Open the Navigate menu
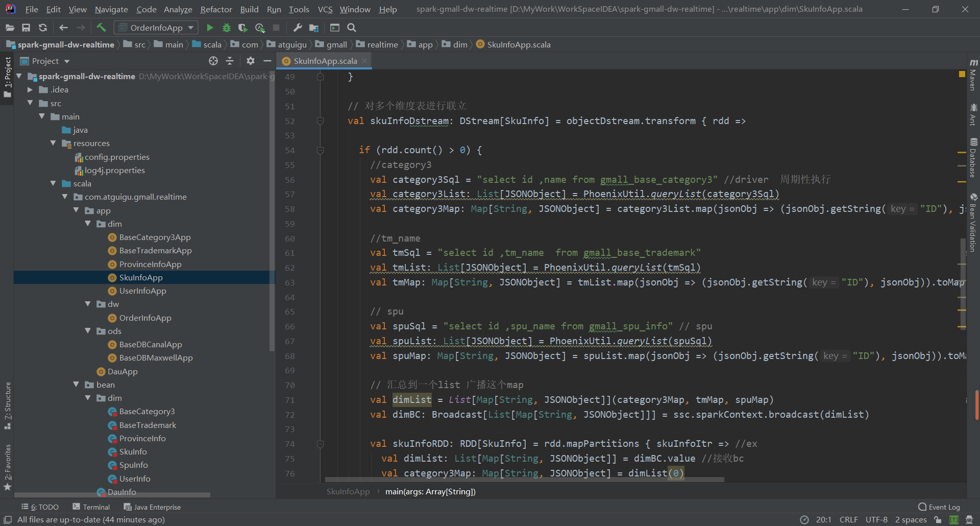This screenshot has width=980, height=526. (x=111, y=9)
